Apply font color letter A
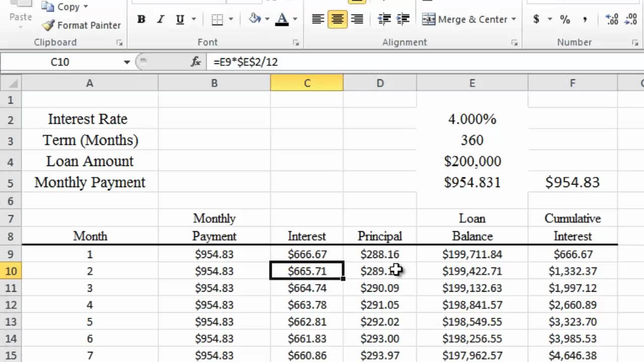This screenshot has height=362, width=644. [x=282, y=19]
